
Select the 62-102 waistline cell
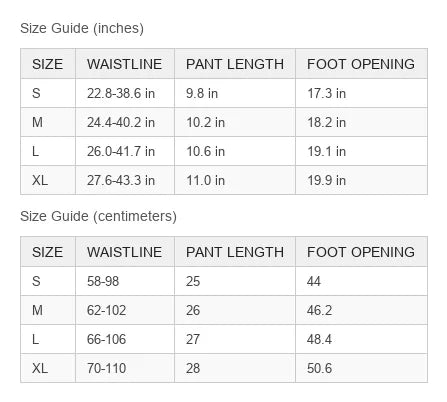125,310
